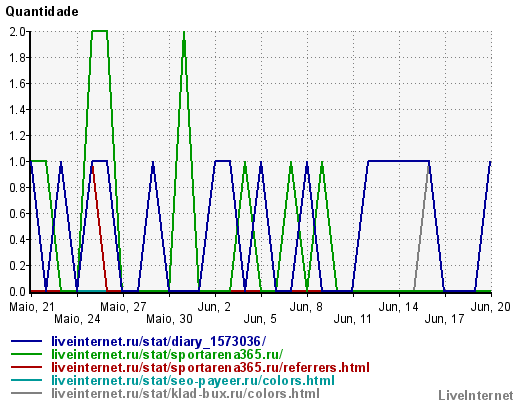Click the red line peak near Maio 25
Screen dimensions: 520x405
click(93, 167)
